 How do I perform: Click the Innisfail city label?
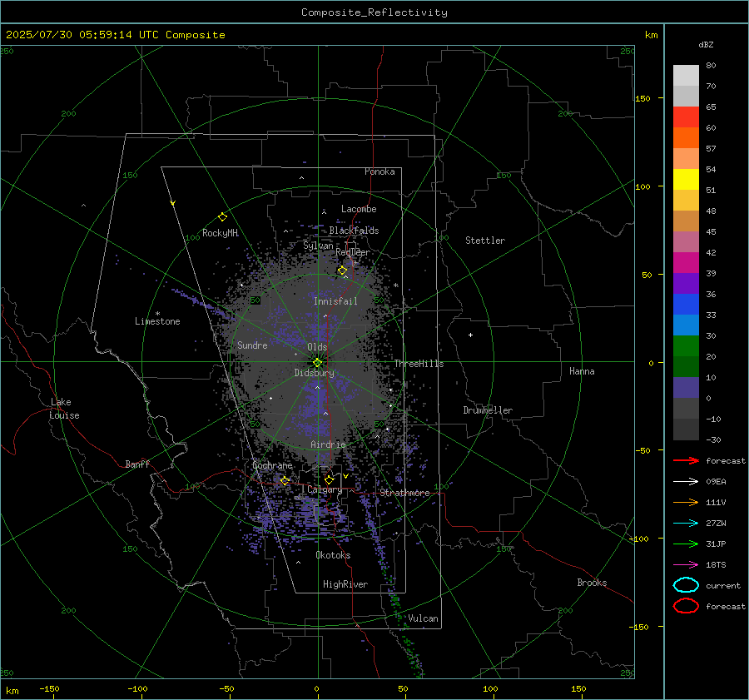[335, 301]
